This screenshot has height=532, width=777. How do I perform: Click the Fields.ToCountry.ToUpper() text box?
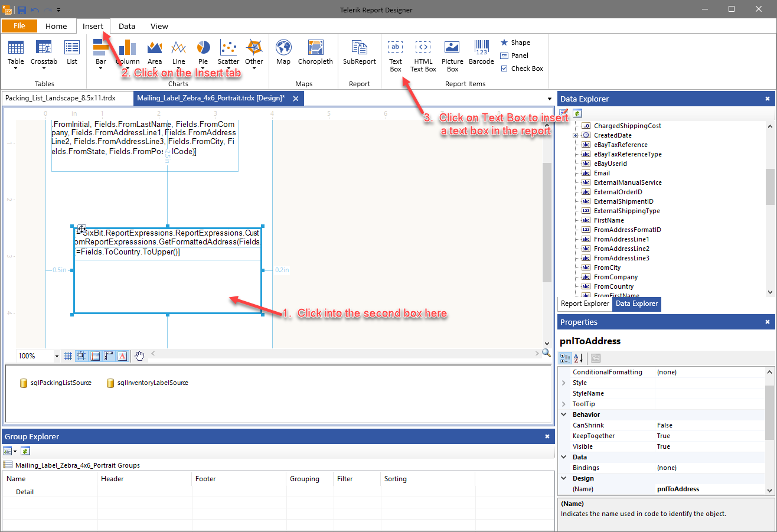[168, 252]
